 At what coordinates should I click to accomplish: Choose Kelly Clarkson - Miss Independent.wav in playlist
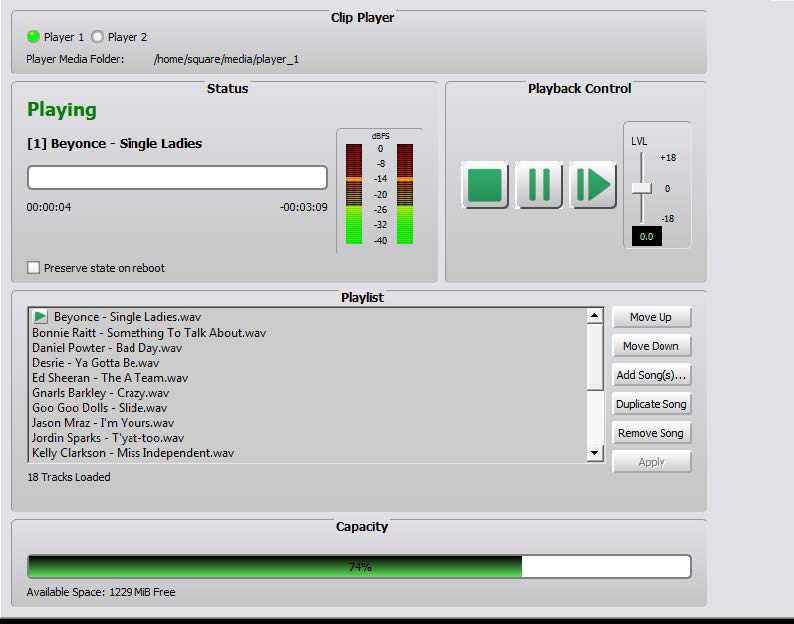click(133, 453)
